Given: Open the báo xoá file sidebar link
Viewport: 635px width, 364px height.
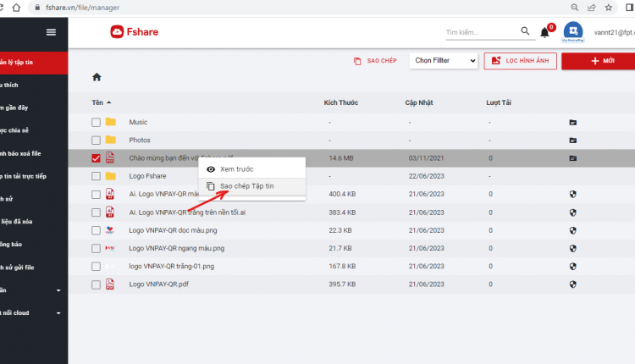Looking at the screenshot, I should (34, 153).
